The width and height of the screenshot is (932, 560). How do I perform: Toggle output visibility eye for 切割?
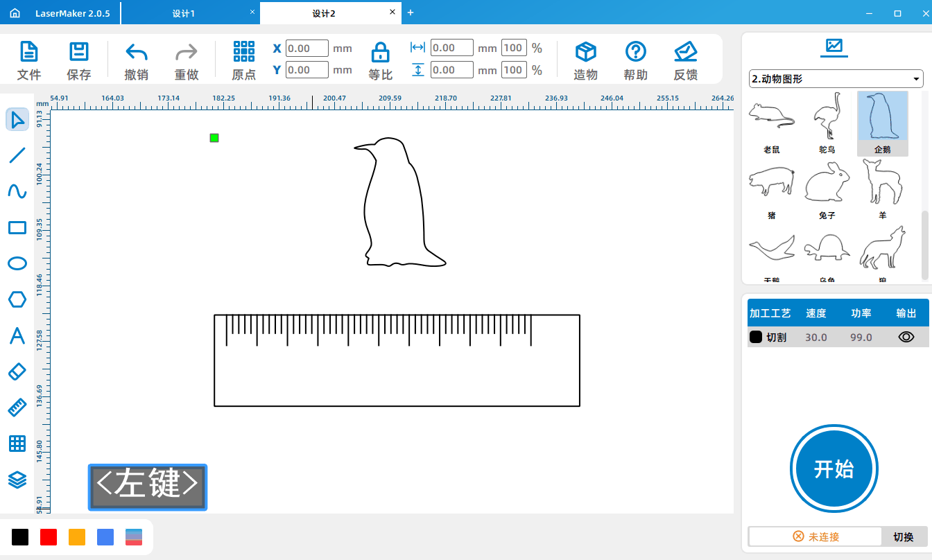point(906,337)
